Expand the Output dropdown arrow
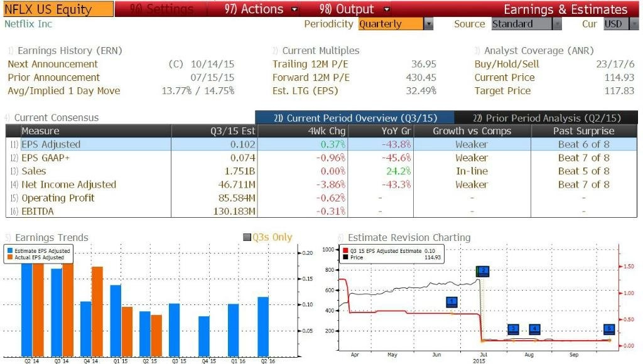The width and height of the screenshot is (643, 364). click(x=387, y=9)
